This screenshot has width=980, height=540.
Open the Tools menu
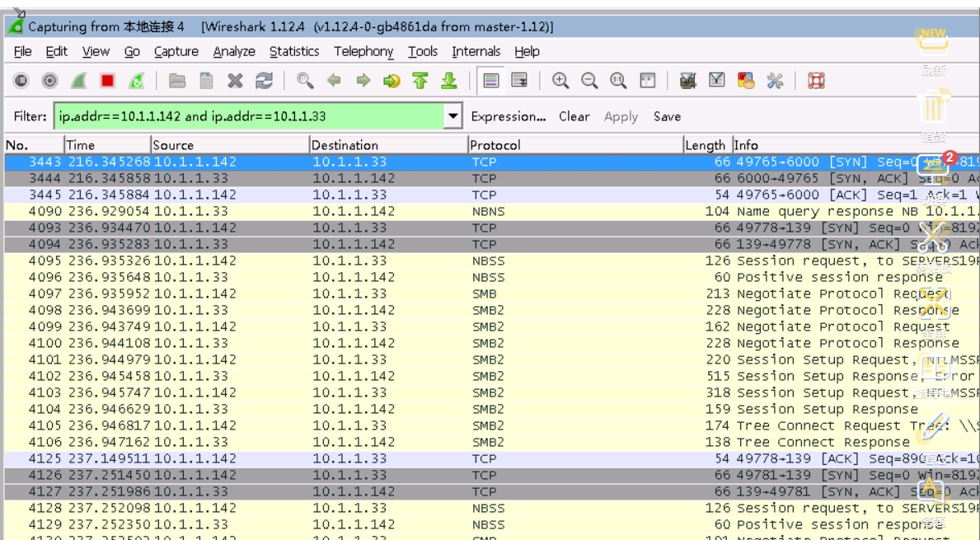tap(423, 51)
